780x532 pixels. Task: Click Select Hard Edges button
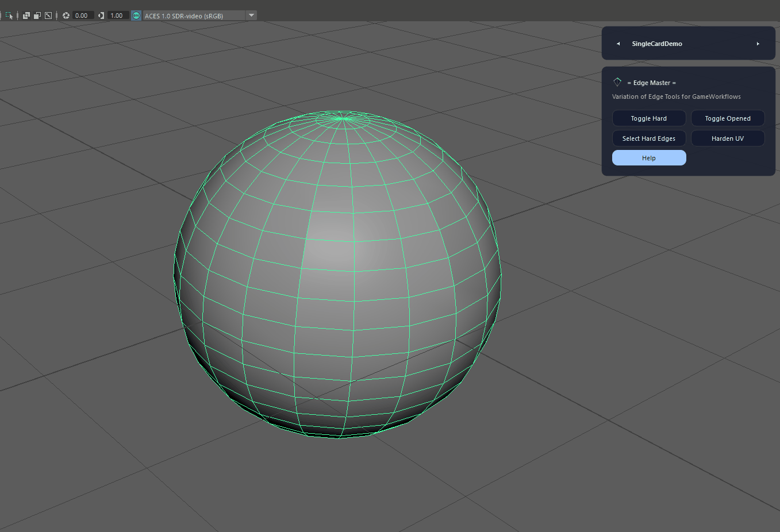tap(649, 138)
